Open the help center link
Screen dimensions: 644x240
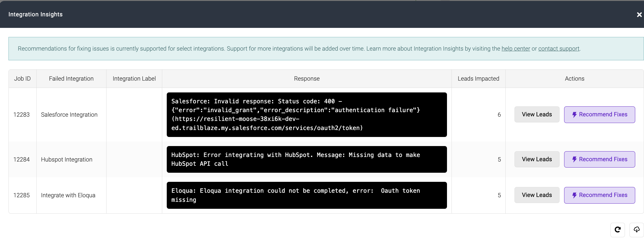click(516, 48)
